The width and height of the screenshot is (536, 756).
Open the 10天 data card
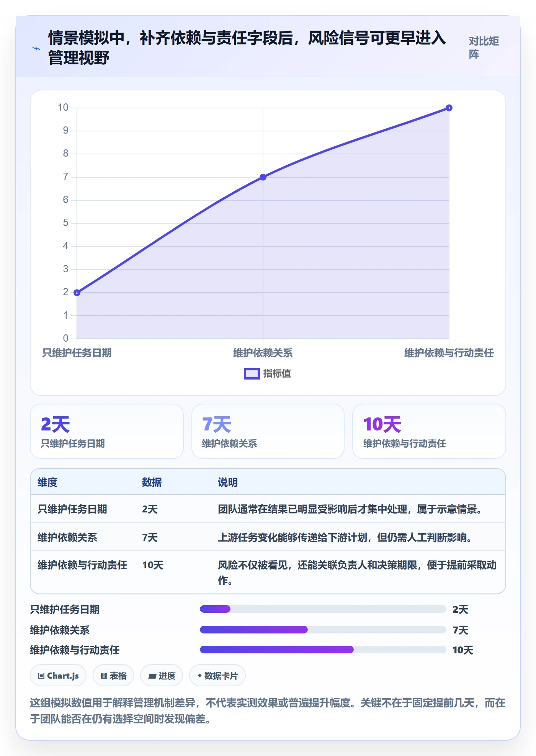(429, 431)
